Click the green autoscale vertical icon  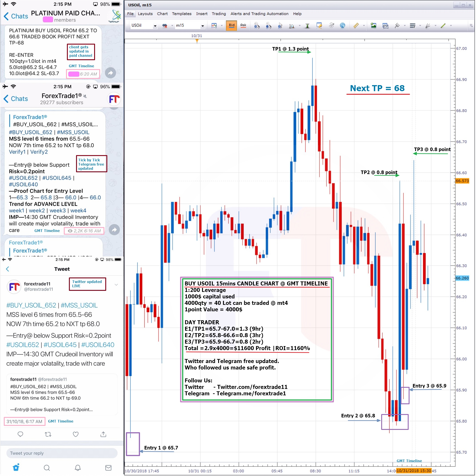(x=307, y=26)
